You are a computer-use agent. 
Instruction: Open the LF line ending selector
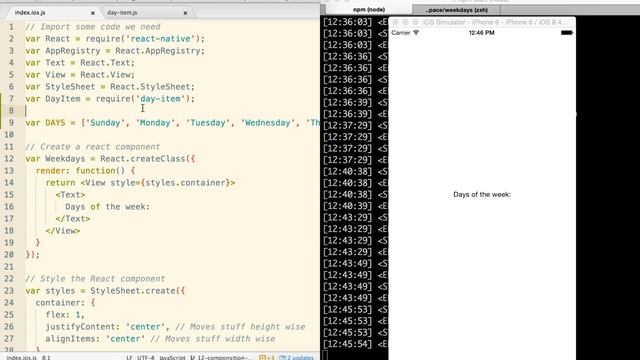[129, 358]
